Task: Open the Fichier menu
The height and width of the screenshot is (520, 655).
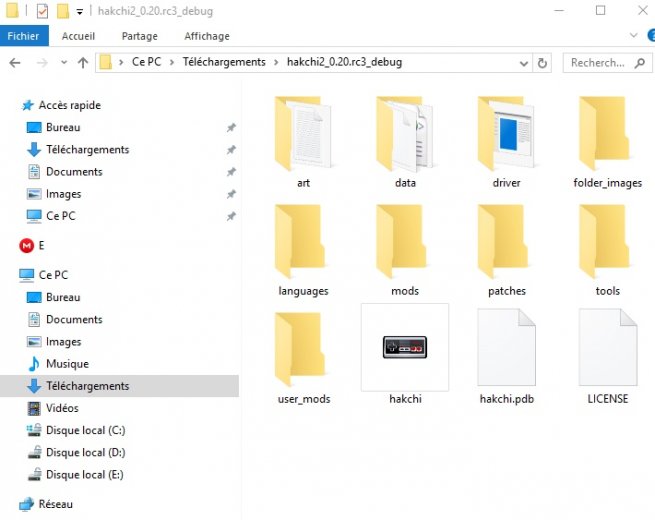Action: point(22,36)
